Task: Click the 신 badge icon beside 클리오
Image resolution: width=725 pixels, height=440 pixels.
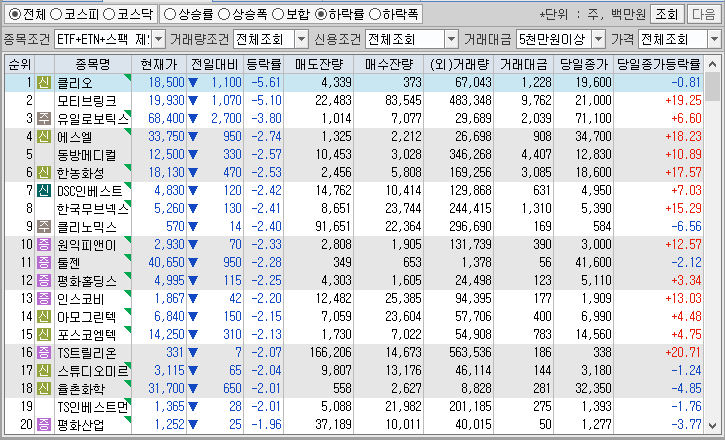Action: [44, 83]
